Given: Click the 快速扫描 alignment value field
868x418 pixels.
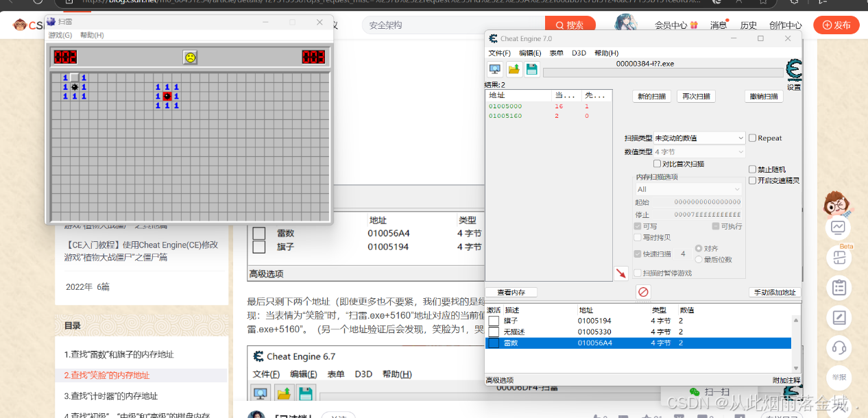Looking at the screenshot, I should coord(683,254).
